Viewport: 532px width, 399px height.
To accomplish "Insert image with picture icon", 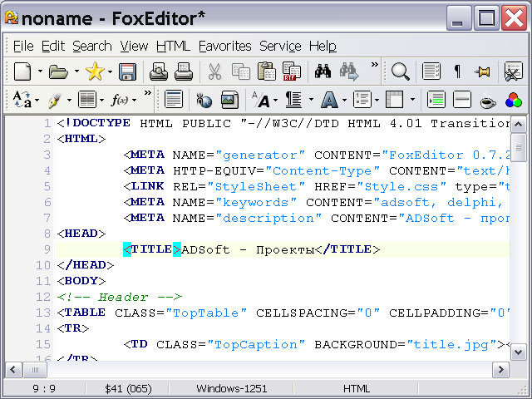I will tap(229, 100).
